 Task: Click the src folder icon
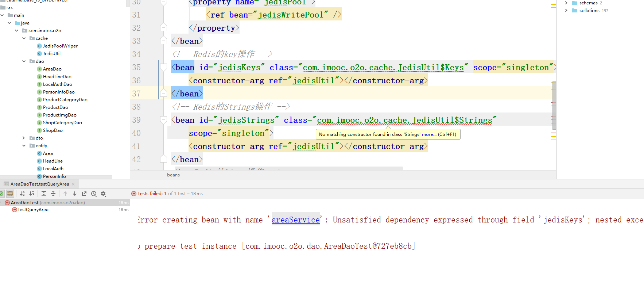[x=3, y=8]
